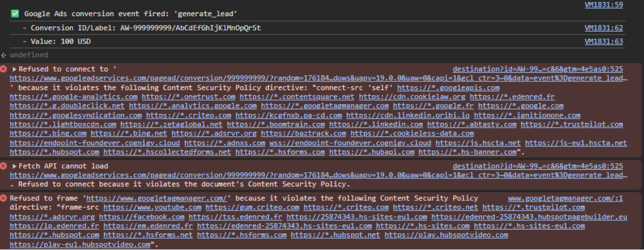Click the green checkmark before 'Google Ads conversion event fired'
644x250 pixels.
click(x=15, y=13)
